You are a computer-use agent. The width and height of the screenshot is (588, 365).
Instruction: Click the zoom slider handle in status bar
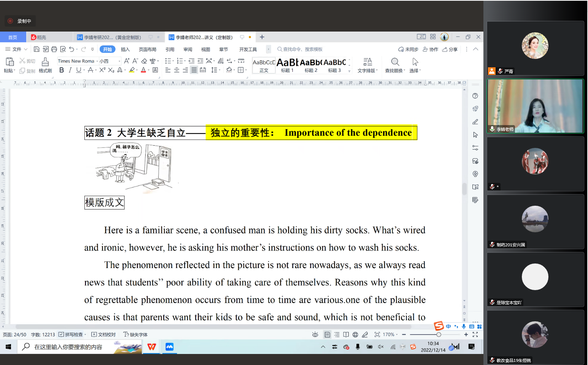point(439,335)
